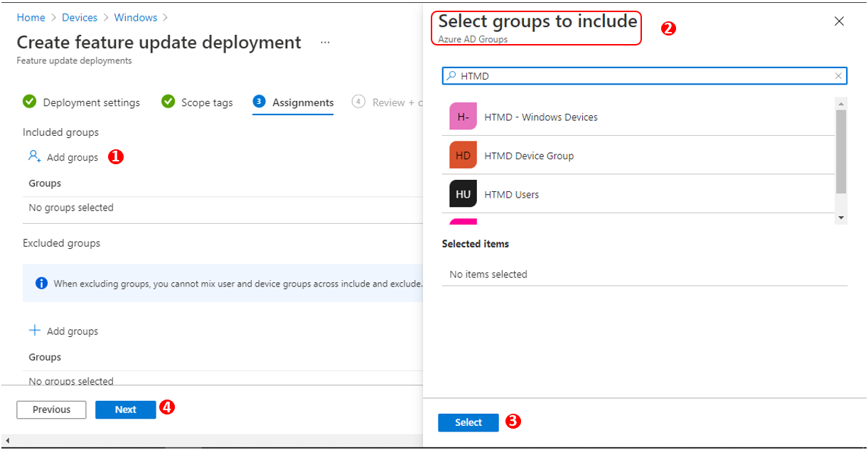This screenshot has width=868, height=450.
Task: Click the step 3 badge for Assignments
Action: [259, 102]
